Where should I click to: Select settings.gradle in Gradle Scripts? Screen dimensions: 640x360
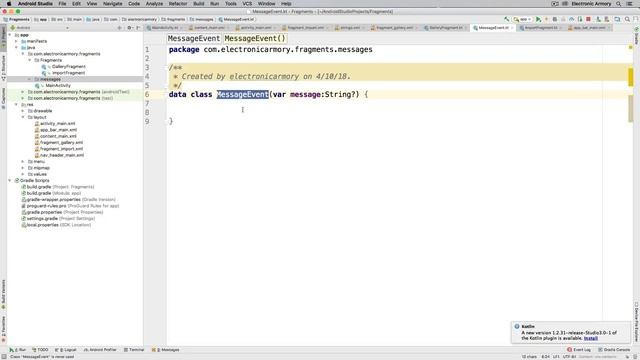(x=60, y=219)
